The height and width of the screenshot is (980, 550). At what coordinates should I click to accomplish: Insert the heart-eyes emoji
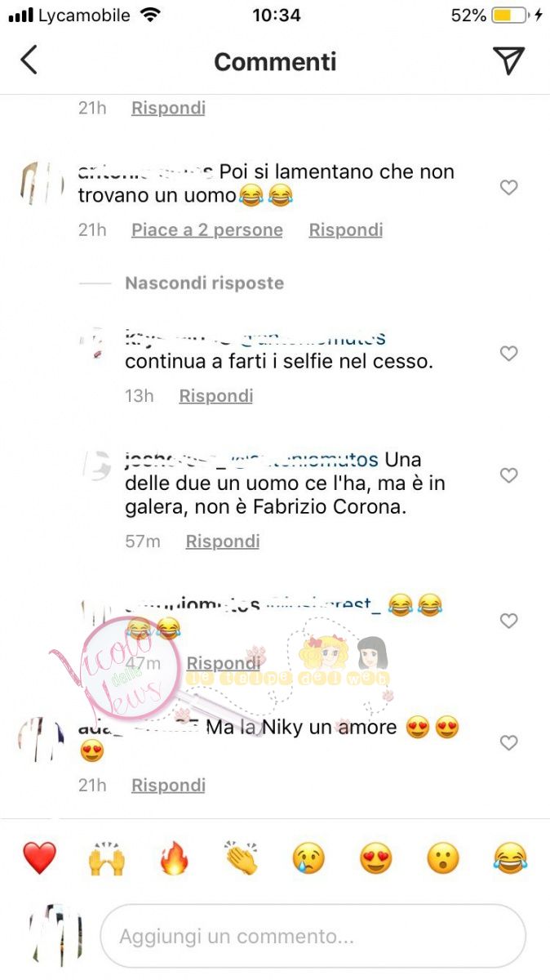[x=376, y=858]
